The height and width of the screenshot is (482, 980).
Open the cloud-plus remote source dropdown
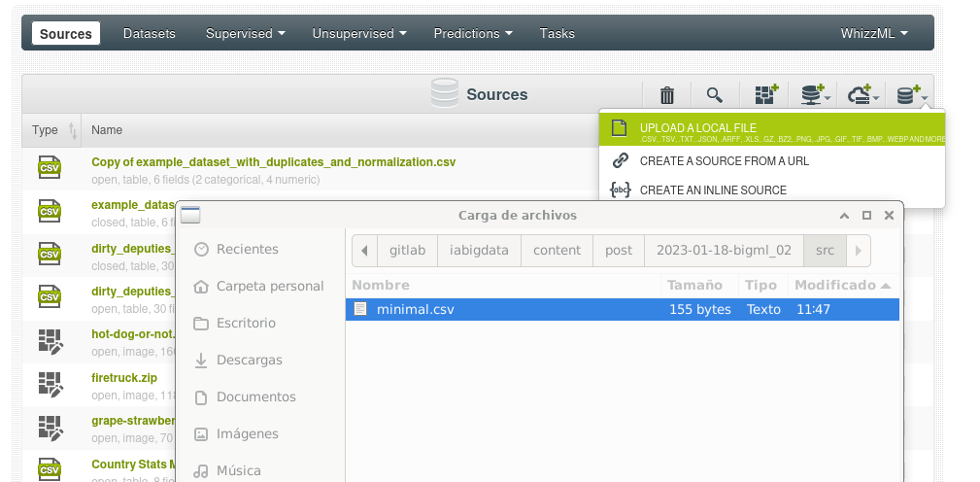tap(862, 95)
